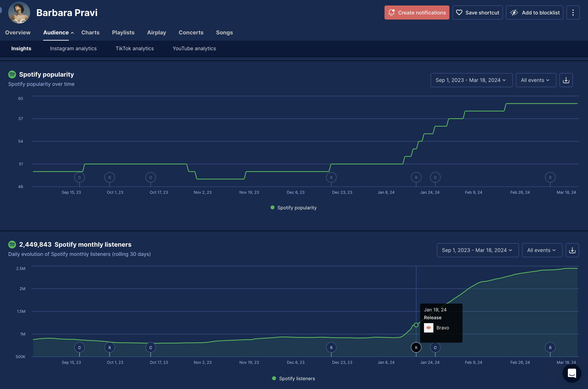The image size is (588, 389).
Task: Click the Spotify logo beside Spotify popularity
Action: pos(12,74)
